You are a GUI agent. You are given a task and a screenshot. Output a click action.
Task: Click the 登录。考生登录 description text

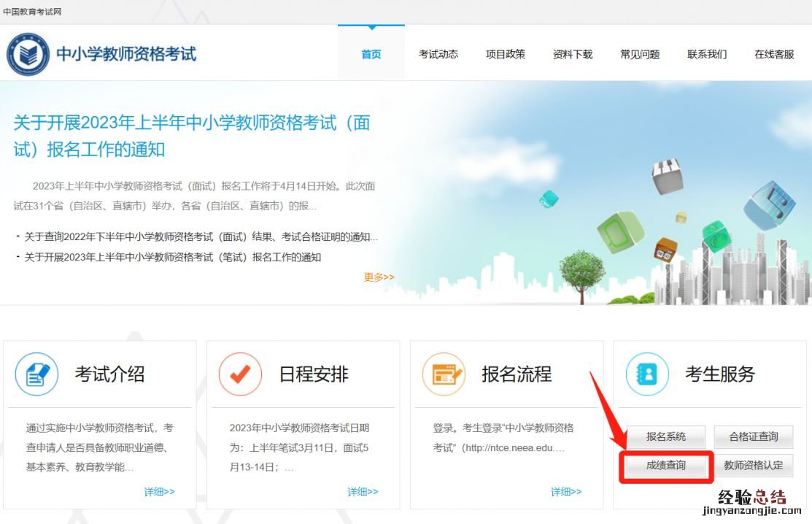coord(503,438)
